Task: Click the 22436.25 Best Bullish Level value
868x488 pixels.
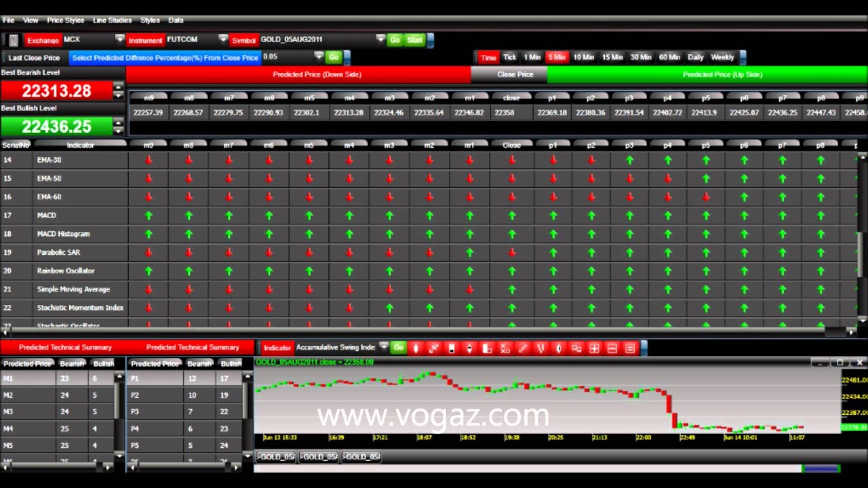Action: click(x=56, y=126)
